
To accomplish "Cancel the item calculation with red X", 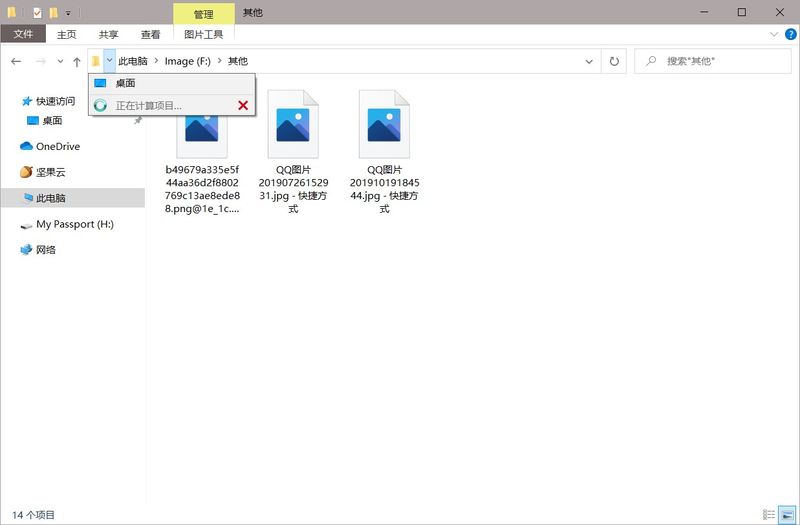I will click(x=243, y=105).
